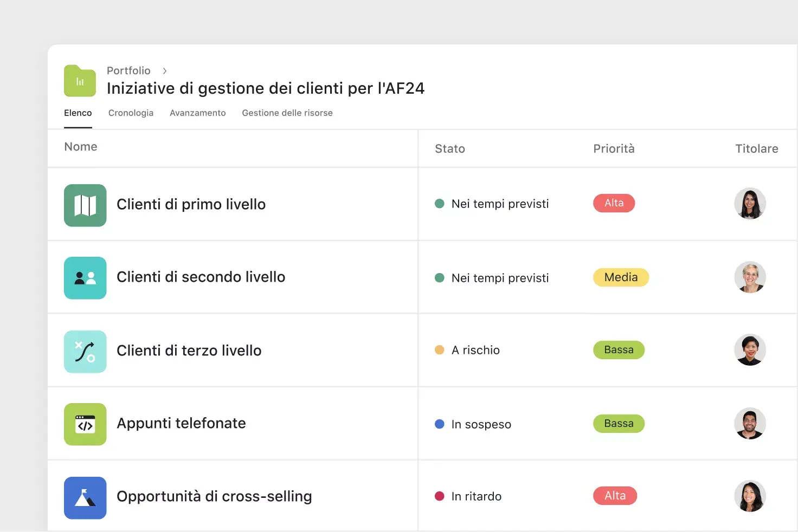Click the owner avatar for Appunti telefonate
The image size is (798, 532).
click(x=750, y=424)
